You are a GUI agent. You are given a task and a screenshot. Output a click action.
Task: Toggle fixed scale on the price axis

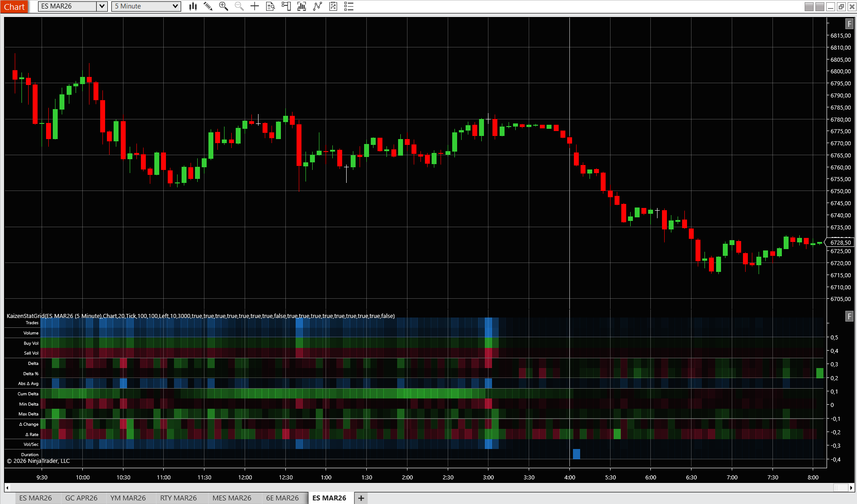(849, 24)
